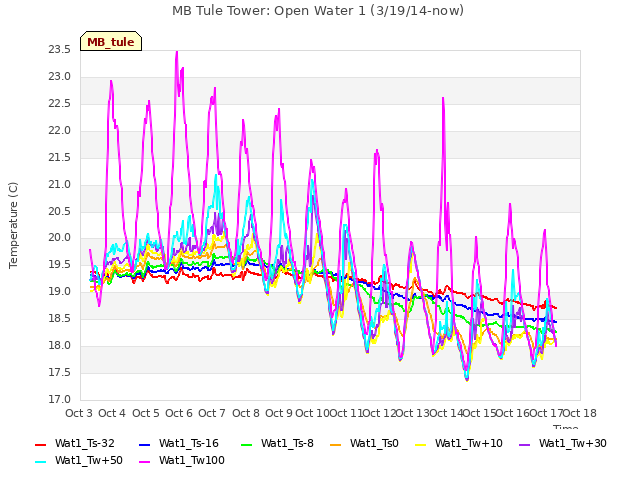Click the Oct 4 x-axis label
640x480 pixels.
click(112, 413)
